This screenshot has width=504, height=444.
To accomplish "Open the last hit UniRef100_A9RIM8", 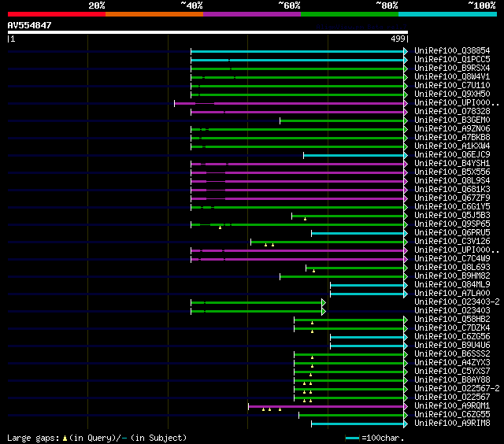I will 452,424.
